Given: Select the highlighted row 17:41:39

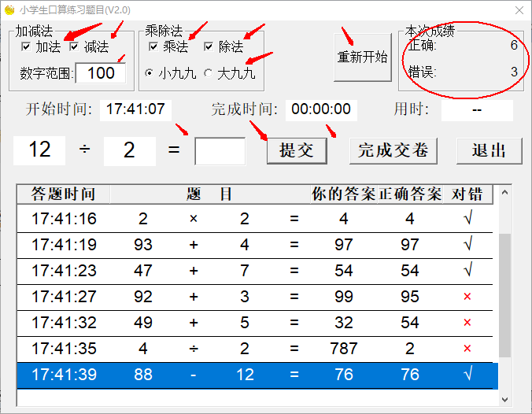Looking at the screenshot, I should (257, 375).
